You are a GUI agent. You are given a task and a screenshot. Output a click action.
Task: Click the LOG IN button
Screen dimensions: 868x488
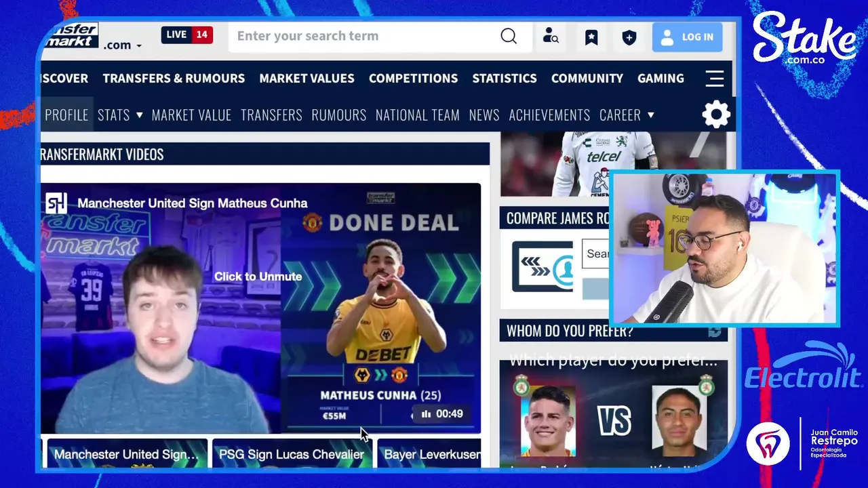click(687, 37)
